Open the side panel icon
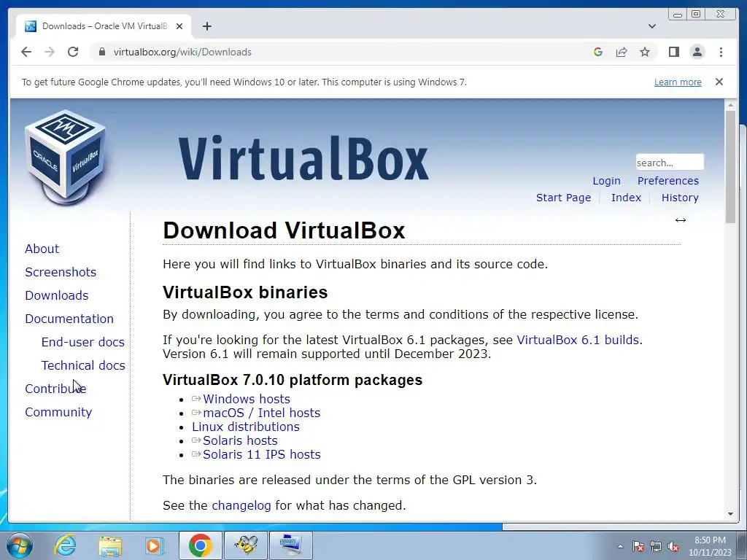The width and height of the screenshot is (747, 560). [673, 52]
